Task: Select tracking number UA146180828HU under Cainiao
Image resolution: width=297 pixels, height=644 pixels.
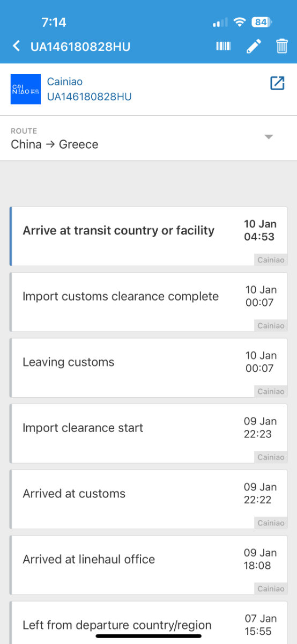Action: pos(90,97)
